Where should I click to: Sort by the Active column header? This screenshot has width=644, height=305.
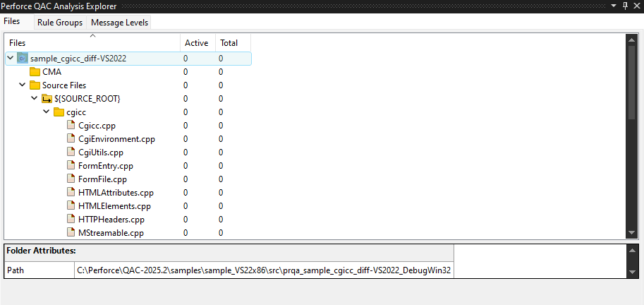196,43
